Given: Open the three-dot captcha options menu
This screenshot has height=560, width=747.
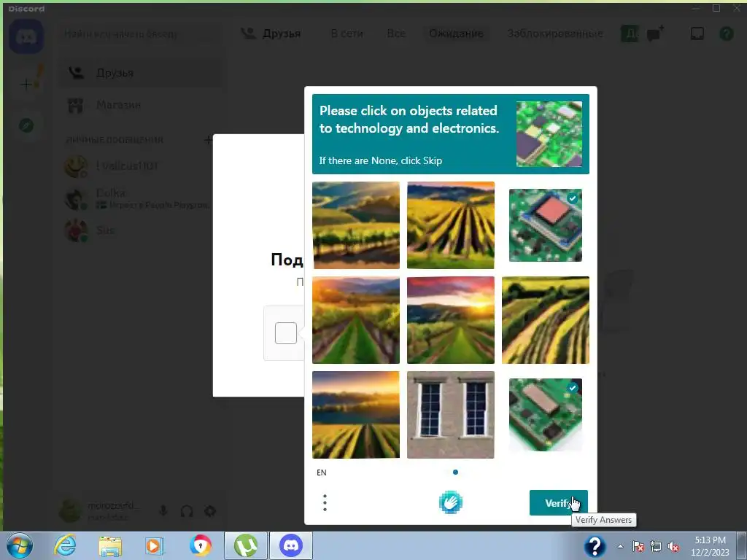Looking at the screenshot, I should click(325, 502).
